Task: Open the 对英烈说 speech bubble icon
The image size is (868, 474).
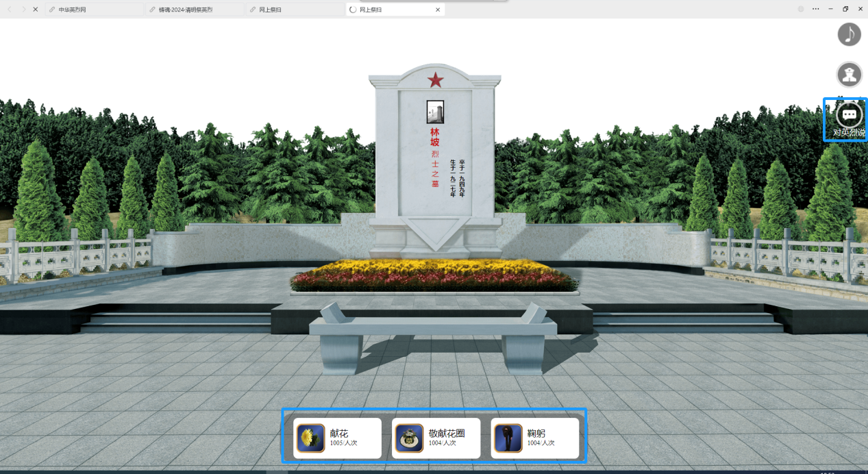Action: tap(849, 114)
